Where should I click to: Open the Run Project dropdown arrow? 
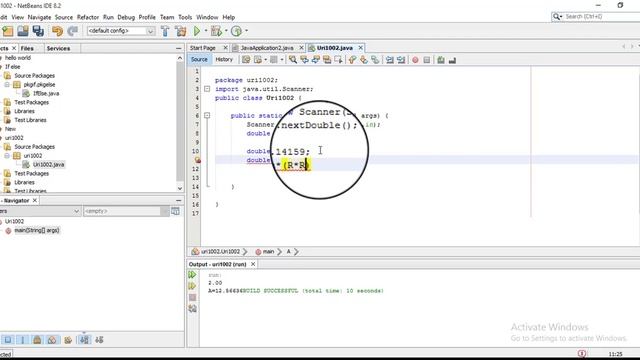pos(206,31)
